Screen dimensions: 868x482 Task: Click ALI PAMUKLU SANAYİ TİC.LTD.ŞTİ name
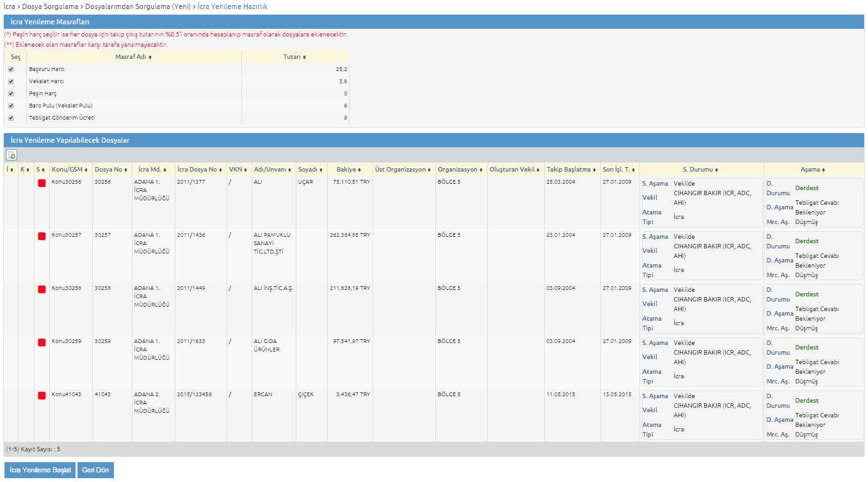coord(272,243)
